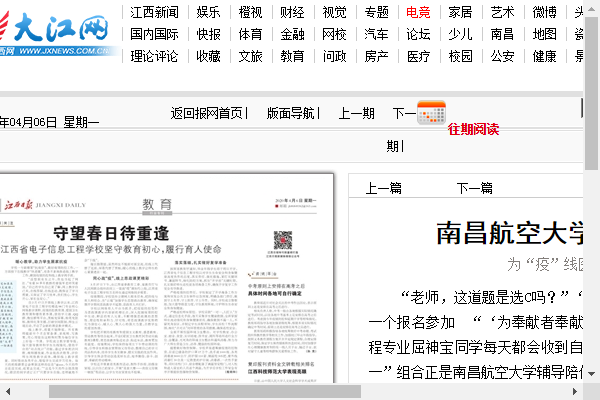Click the vertical scrollbar up arrow
600x400 pixels.
tap(592, 8)
